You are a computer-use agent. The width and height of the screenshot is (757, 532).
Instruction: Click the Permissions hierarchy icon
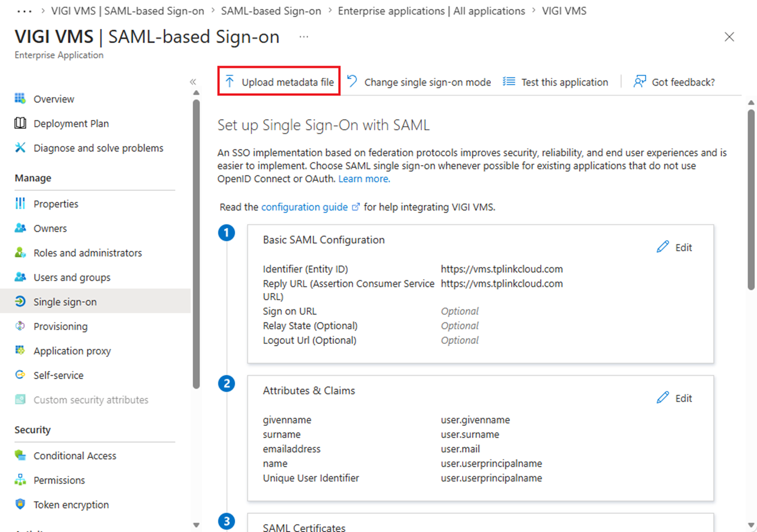pos(20,480)
